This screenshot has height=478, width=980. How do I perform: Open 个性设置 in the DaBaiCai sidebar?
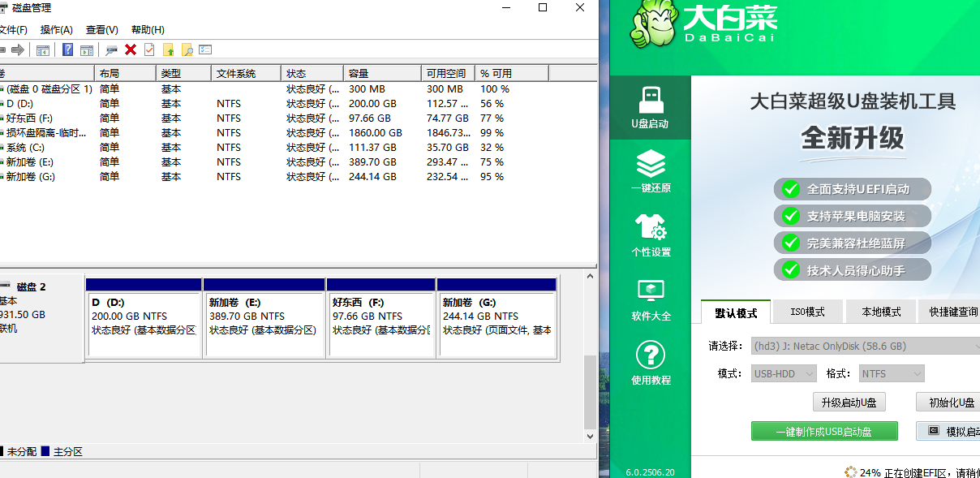pos(650,235)
